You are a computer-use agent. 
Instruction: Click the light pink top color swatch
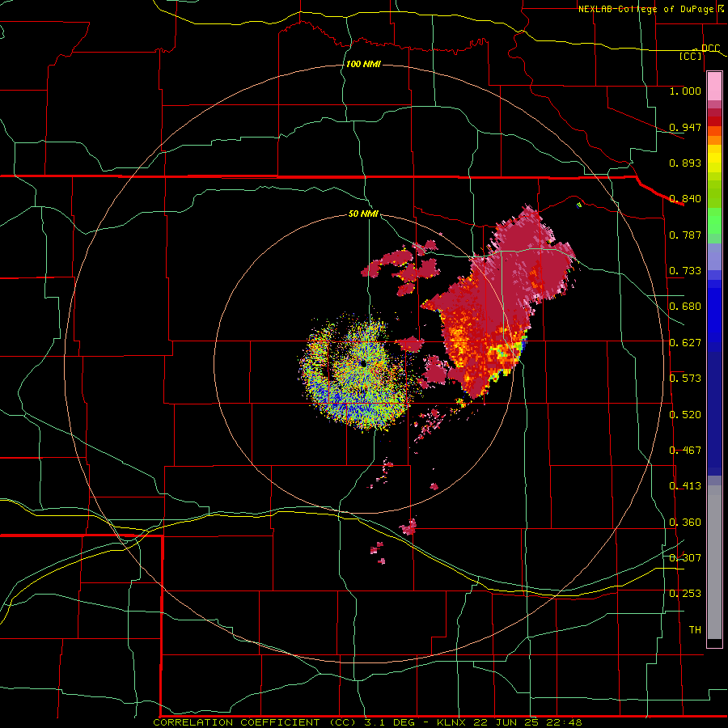pyautogui.click(x=714, y=86)
